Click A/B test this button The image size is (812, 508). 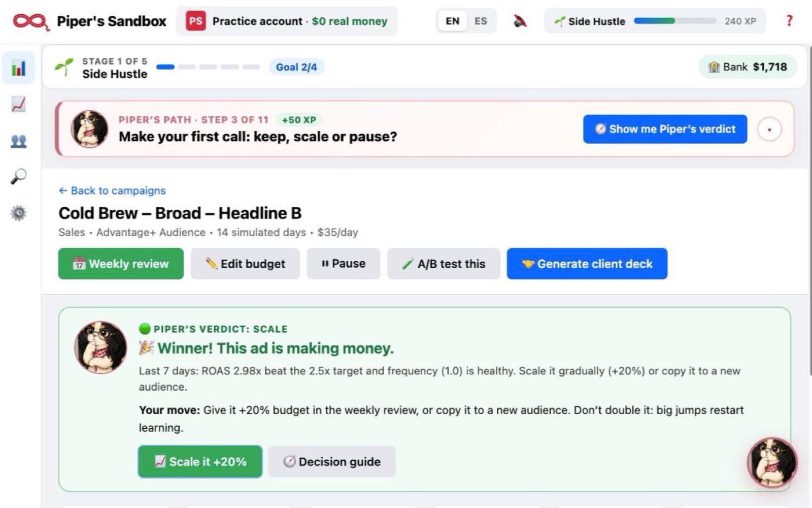pyautogui.click(x=444, y=264)
